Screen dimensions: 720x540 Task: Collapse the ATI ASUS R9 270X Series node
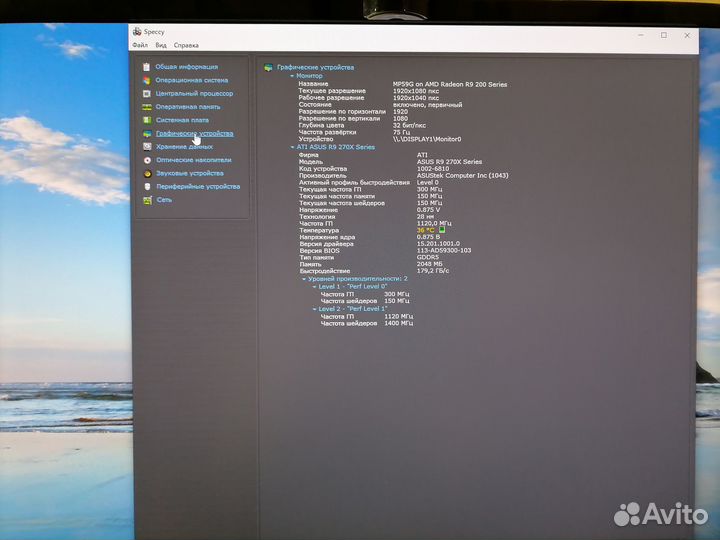pyautogui.click(x=292, y=147)
